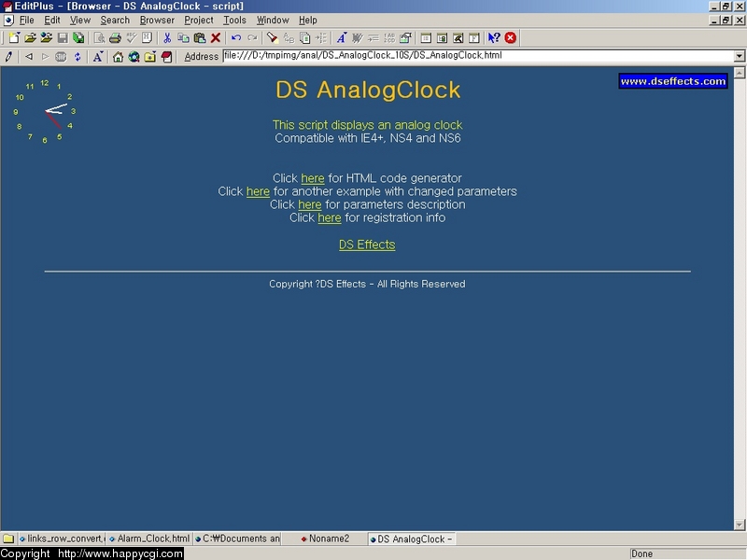Click the Undo arrow icon
Image resolution: width=747 pixels, height=560 pixels.
[236, 38]
